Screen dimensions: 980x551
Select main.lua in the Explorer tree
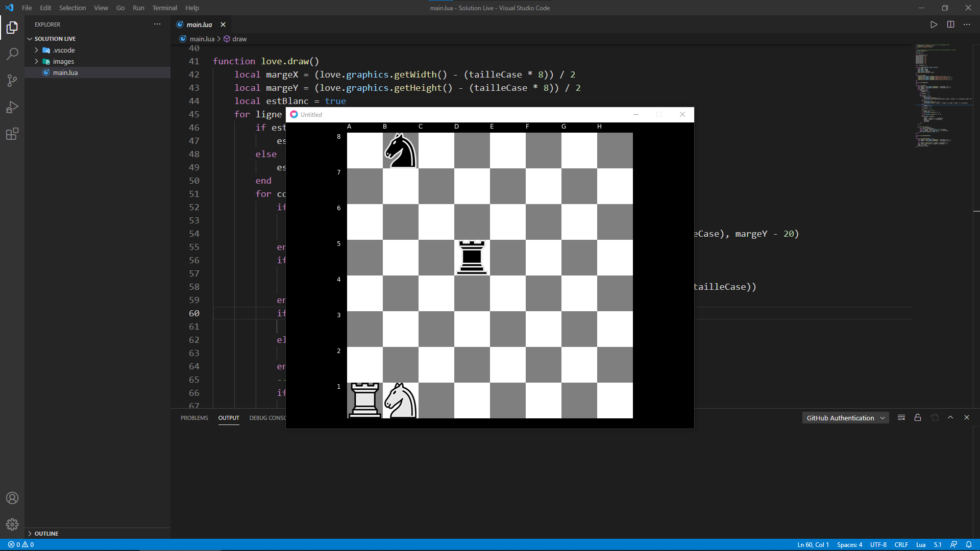tap(65, 72)
